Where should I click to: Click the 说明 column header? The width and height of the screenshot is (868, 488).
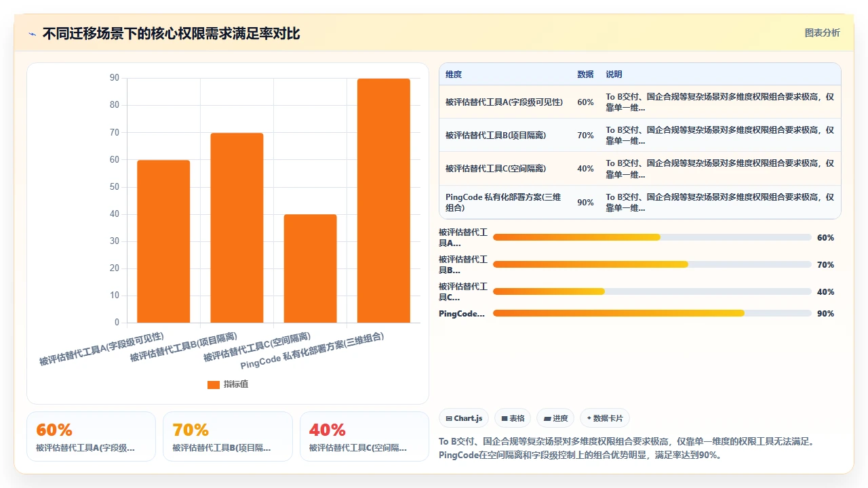pyautogui.click(x=614, y=75)
